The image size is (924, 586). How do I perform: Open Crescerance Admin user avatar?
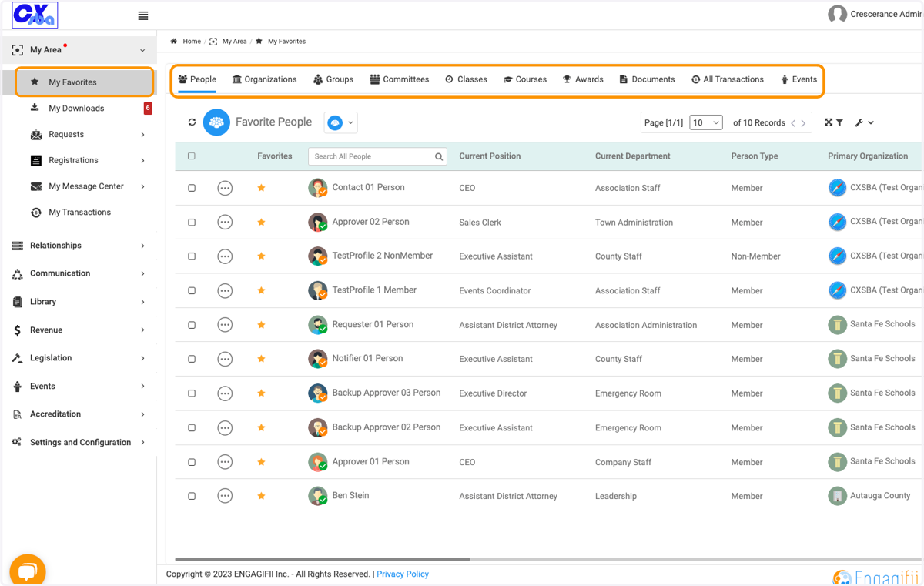coord(837,14)
